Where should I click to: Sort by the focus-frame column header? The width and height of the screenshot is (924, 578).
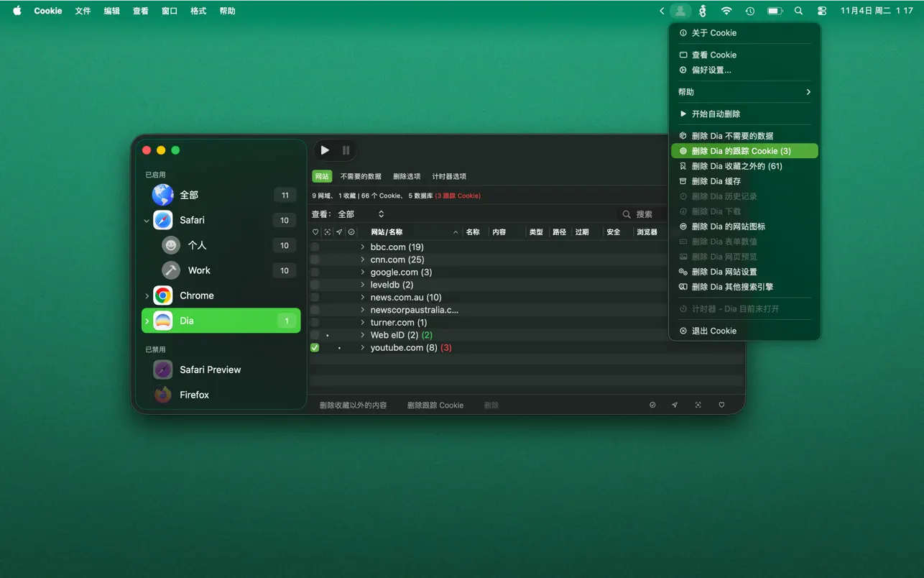click(x=328, y=232)
